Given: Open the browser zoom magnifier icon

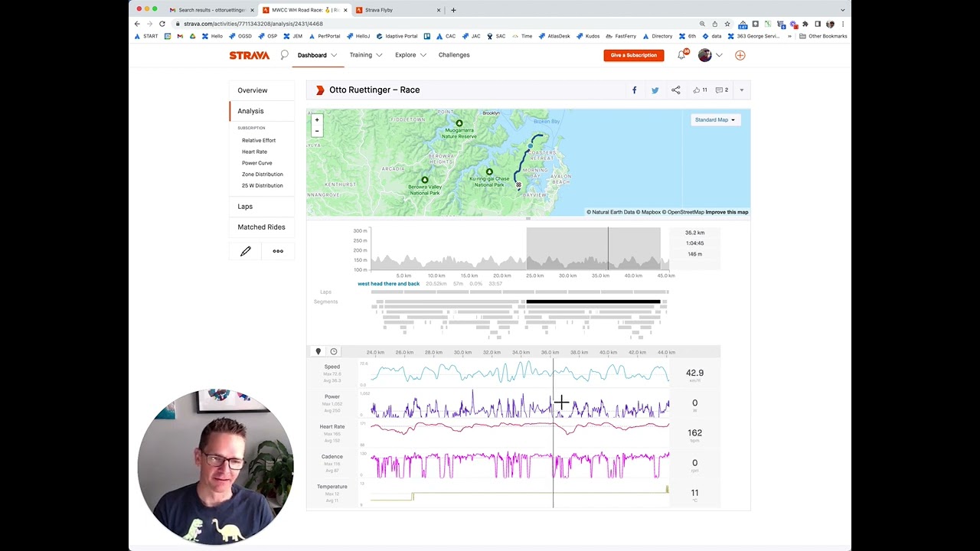Looking at the screenshot, I should pyautogui.click(x=702, y=24).
